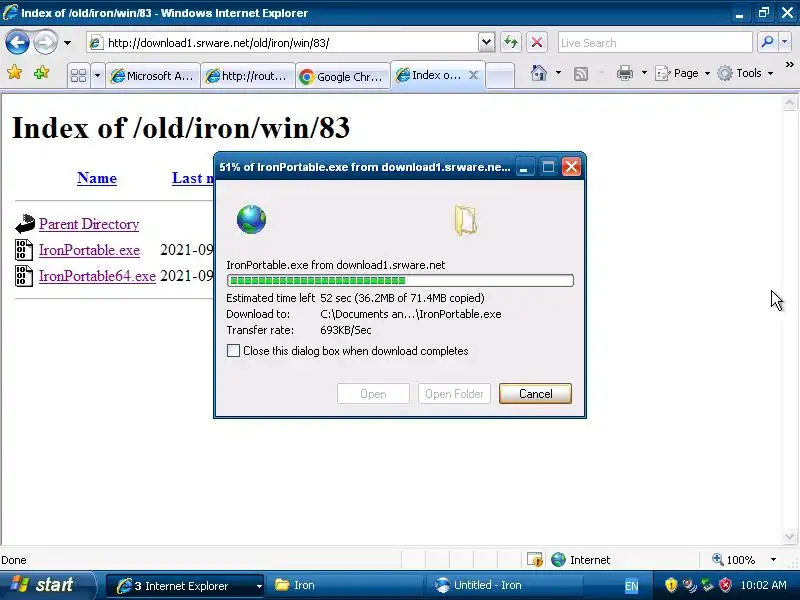The width and height of the screenshot is (800, 600).
Task: Switch to the Microsoft A... tab
Action: tap(153, 76)
